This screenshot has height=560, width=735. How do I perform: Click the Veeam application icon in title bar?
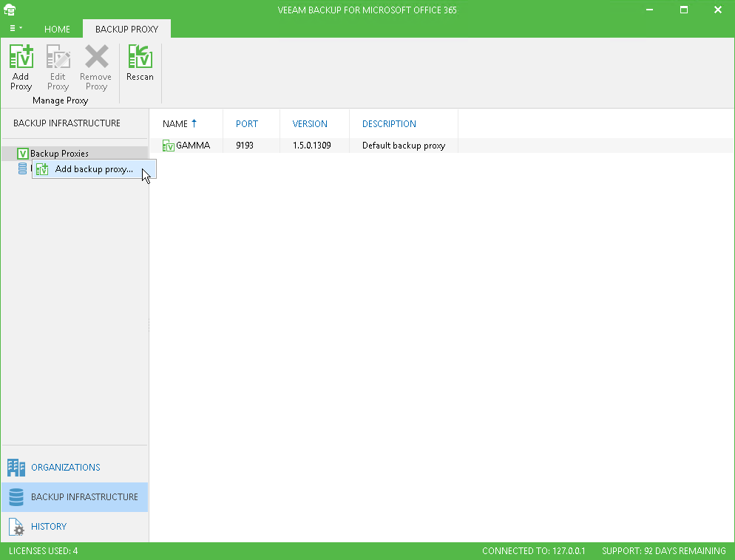(10, 10)
